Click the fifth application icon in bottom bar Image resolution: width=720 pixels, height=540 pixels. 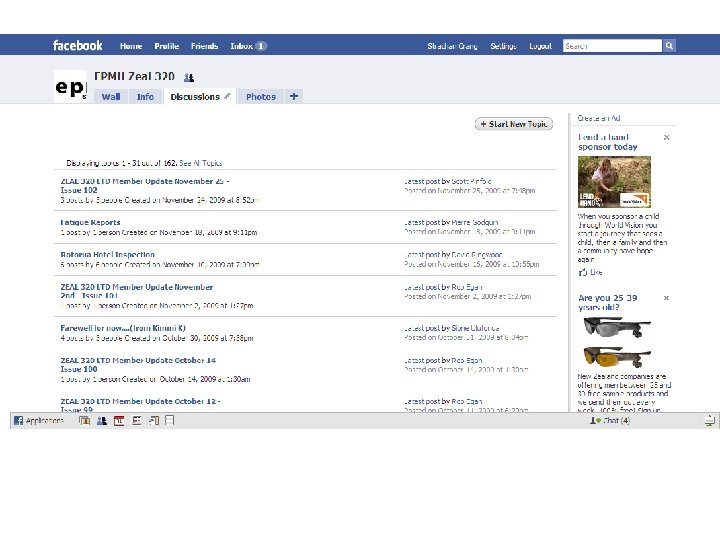[153, 420]
